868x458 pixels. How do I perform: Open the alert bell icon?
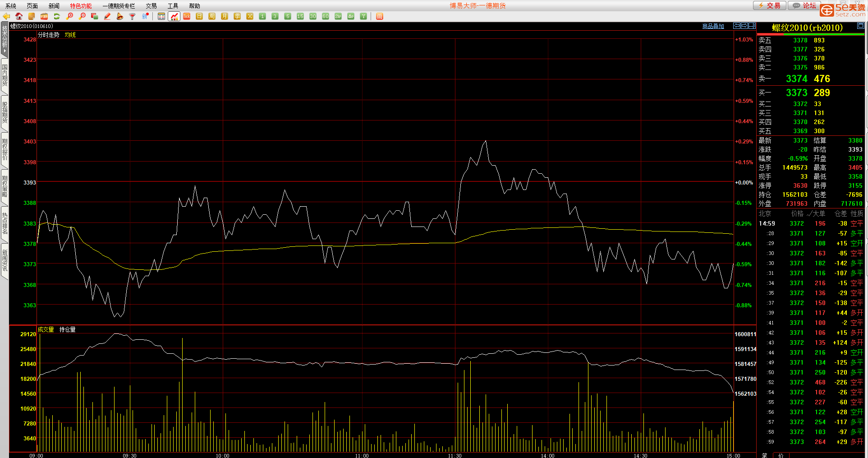click(x=120, y=16)
